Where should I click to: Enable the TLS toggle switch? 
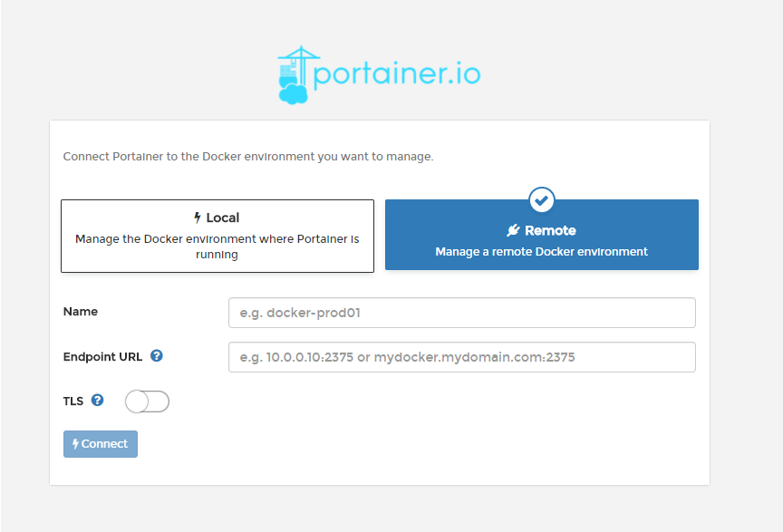pos(147,401)
